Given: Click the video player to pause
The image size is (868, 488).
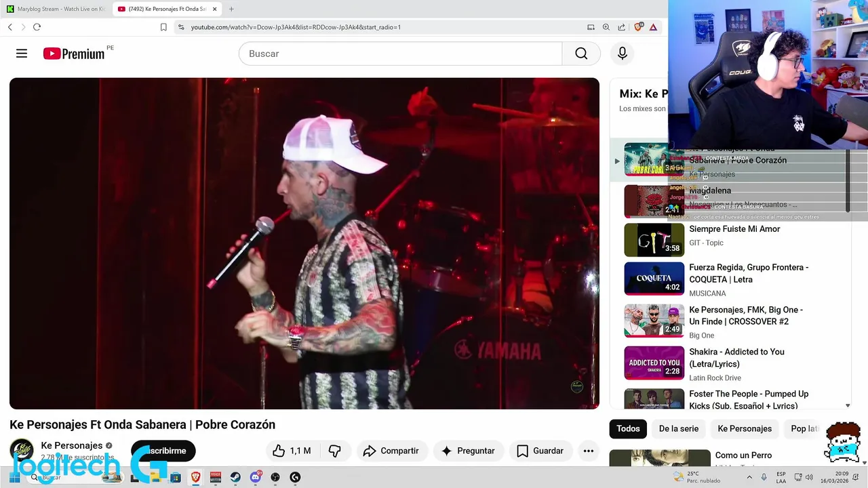Looking at the screenshot, I should [x=304, y=243].
